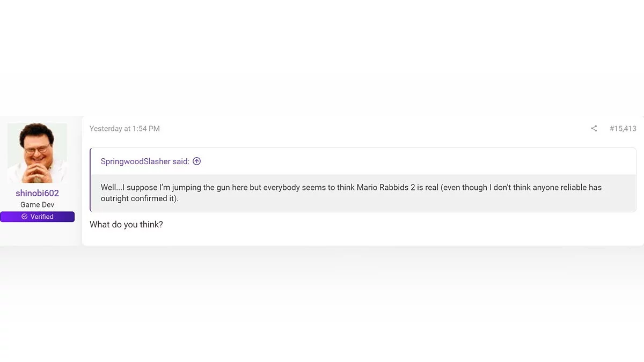Viewport: 644px width, 362px height.
Task: Open the shinobi602 username profile link
Action: click(x=37, y=193)
